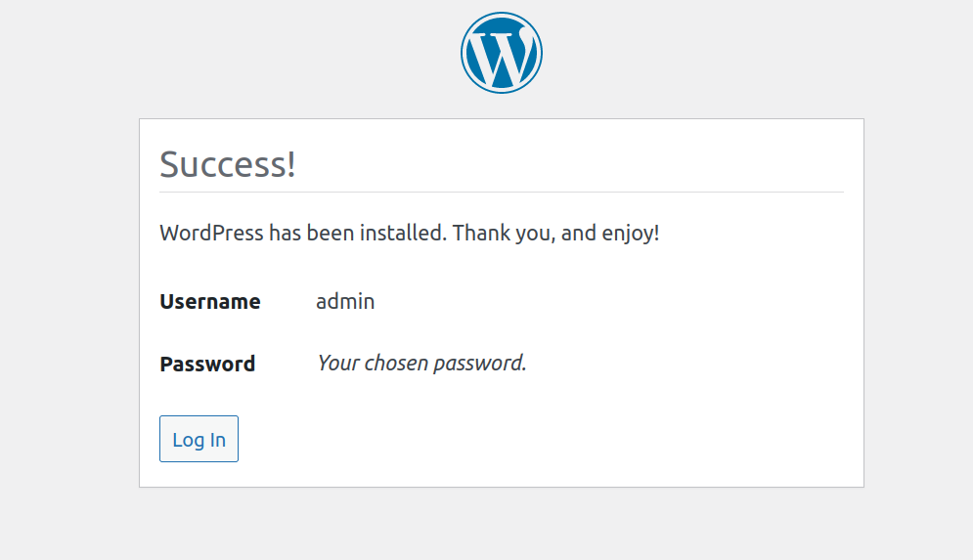The height and width of the screenshot is (560, 973).
Task: Select the Success! heading
Action: (228, 164)
